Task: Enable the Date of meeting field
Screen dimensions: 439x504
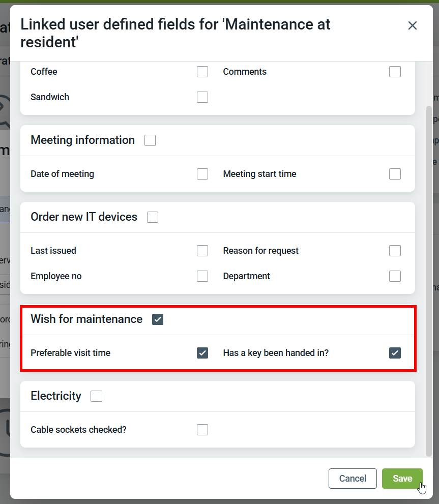Action: (202, 174)
